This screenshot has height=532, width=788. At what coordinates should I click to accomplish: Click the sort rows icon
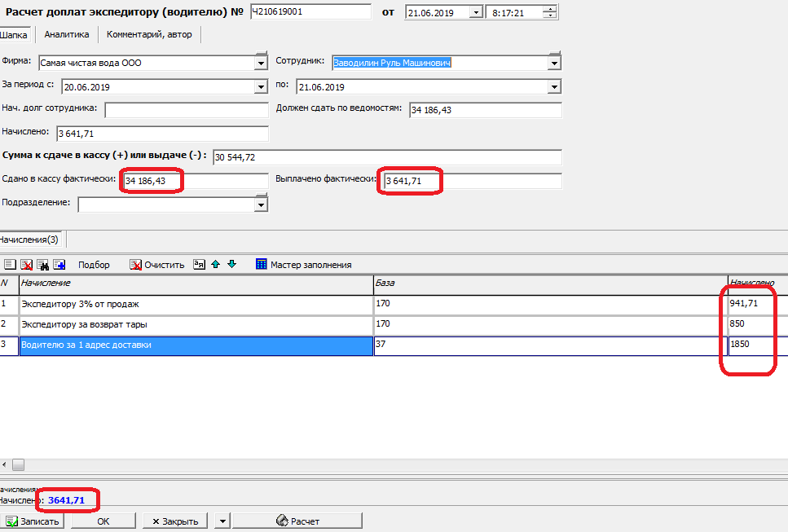point(200,265)
